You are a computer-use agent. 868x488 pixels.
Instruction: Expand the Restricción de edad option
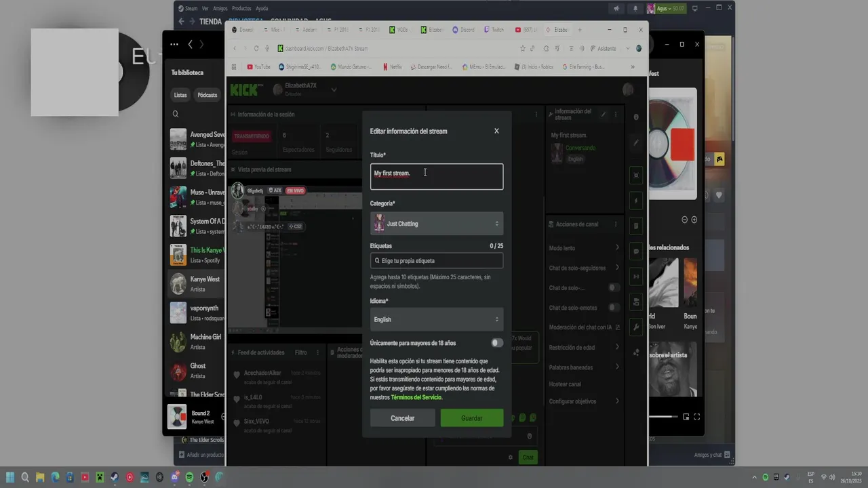[x=585, y=348]
